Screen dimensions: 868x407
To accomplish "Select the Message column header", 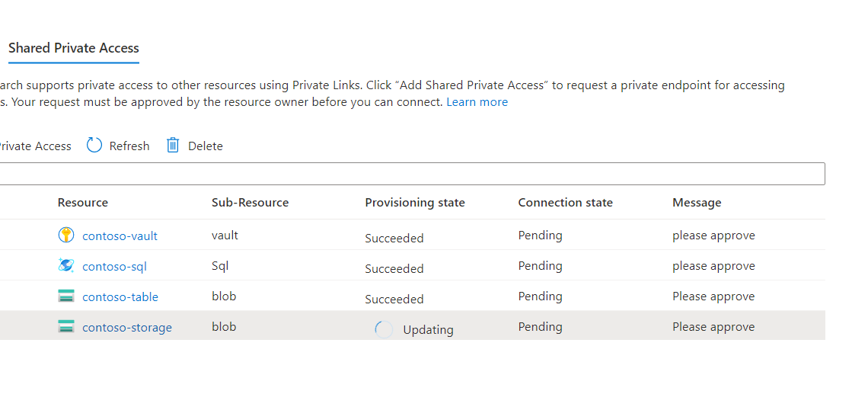I will [697, 203].
